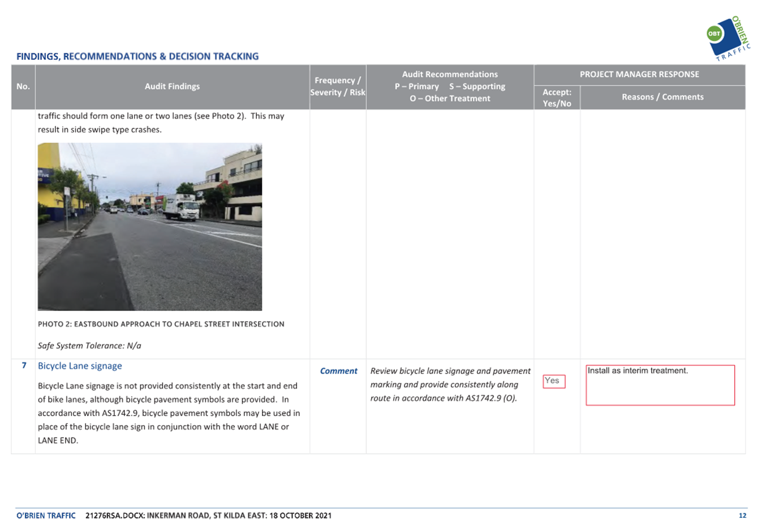
Task: Click caption "PHOTO 2: EASTBOUND APPROACH TO CHAPEL STREET INTERSECTION"
Action: (161, 324)
